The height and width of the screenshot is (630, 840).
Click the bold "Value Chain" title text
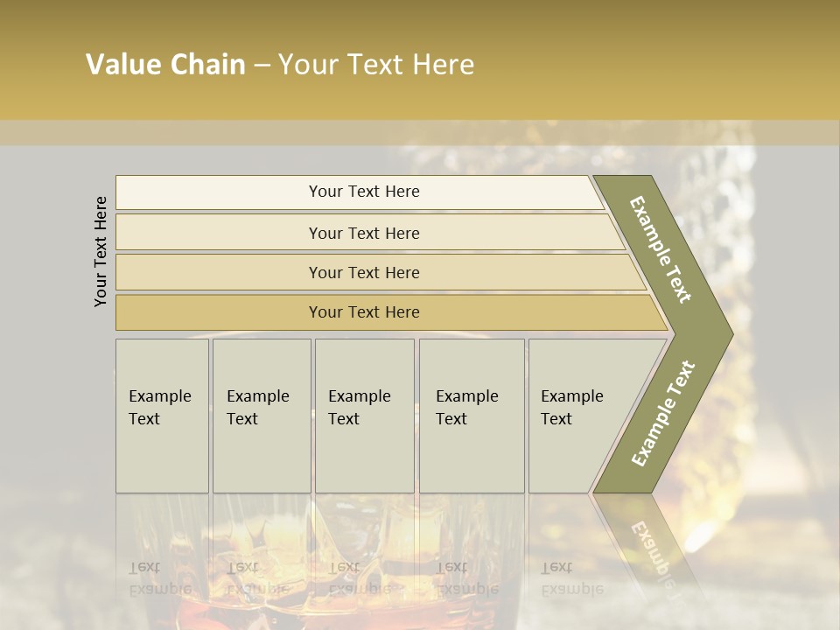click(165, 65)
